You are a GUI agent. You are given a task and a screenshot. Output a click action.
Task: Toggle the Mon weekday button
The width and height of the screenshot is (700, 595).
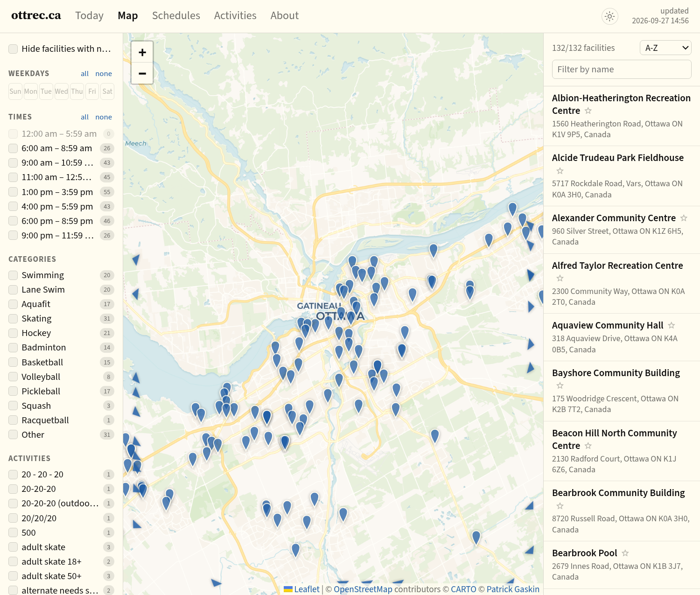pyautogui.click(x=31, y=91)
